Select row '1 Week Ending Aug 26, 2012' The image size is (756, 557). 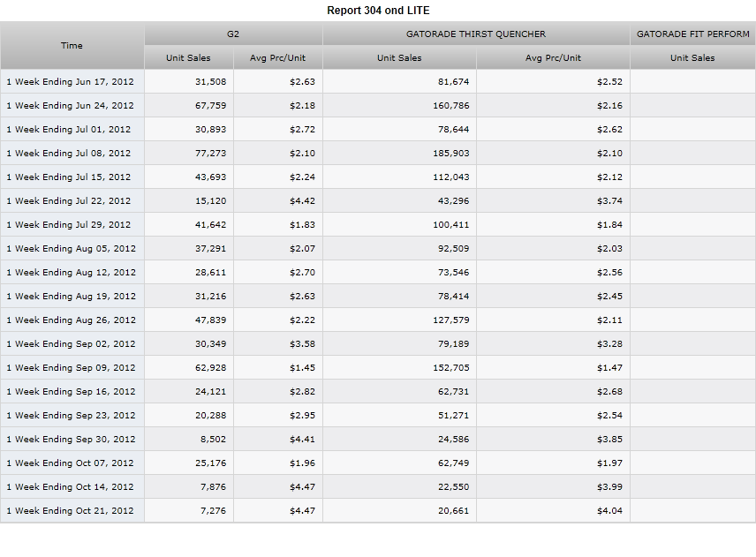click(378, 320)
